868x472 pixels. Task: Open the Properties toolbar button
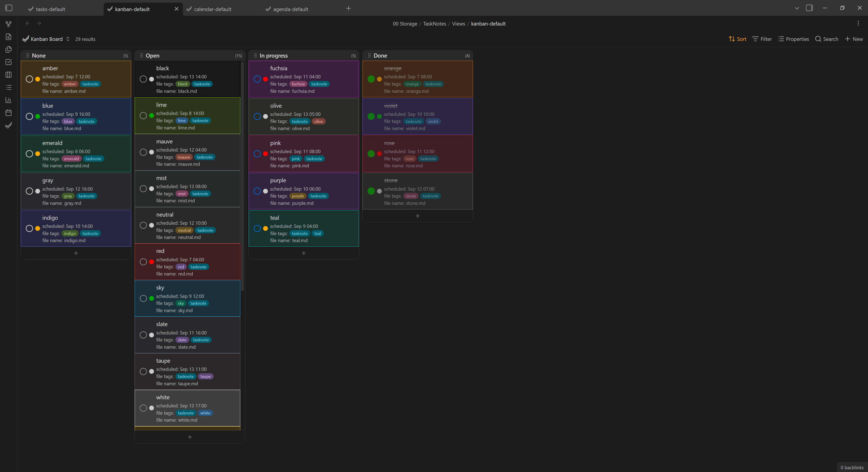click(793, 39)
